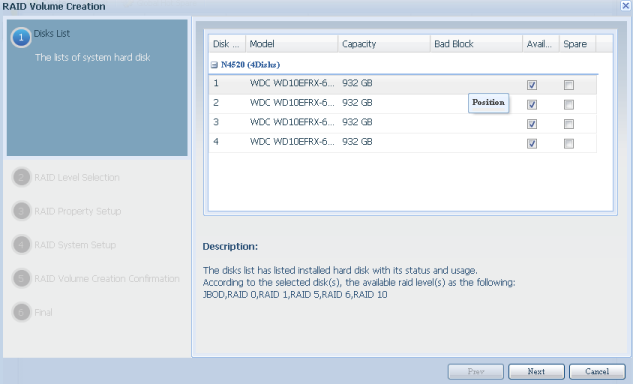Screen dimensions: 633x384
Task: Select disk 1 model cell
Action: tap(292, 83)
